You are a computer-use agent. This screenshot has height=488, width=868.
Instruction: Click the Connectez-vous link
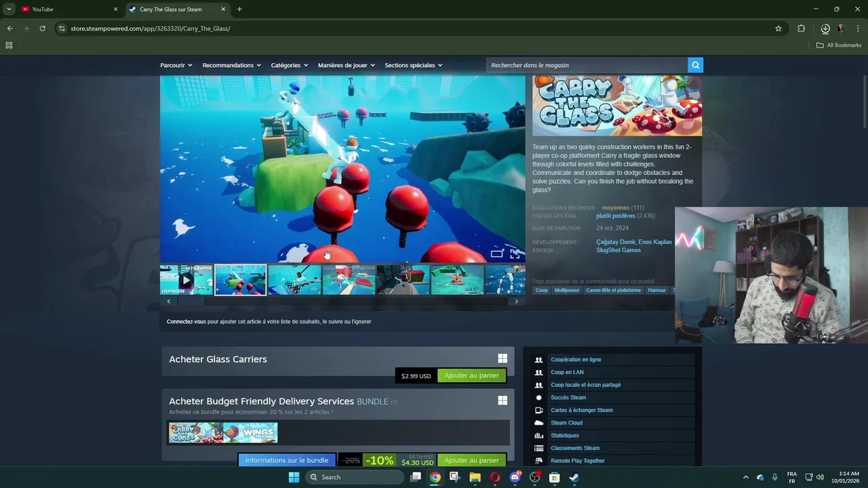tap(186, 321)
